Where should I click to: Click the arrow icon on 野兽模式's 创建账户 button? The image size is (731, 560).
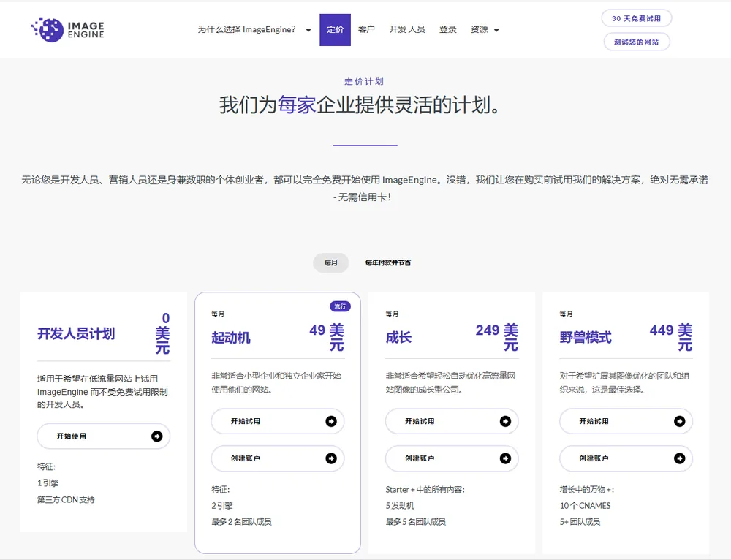click(x=678, y=458)
